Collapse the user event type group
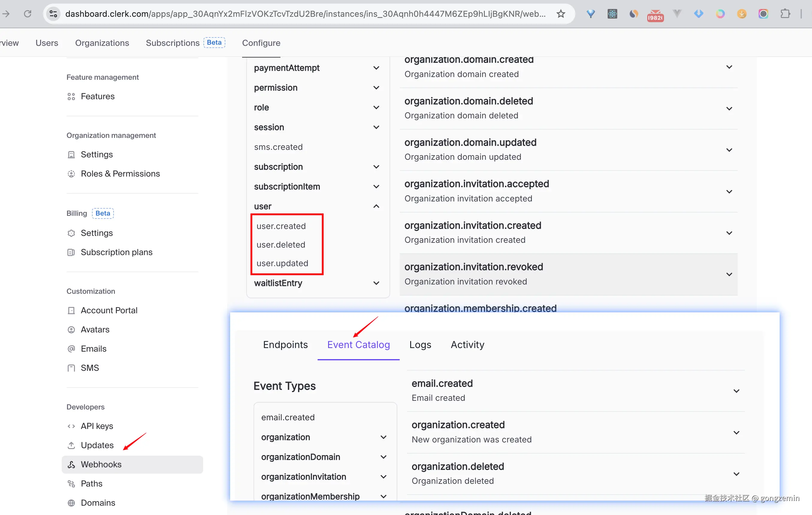 (x=376, y=207)
